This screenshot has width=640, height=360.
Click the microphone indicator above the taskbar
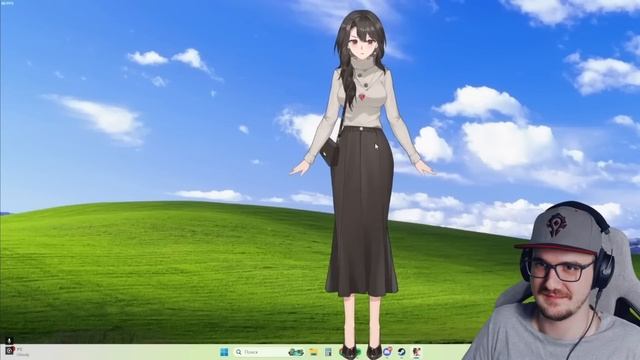9,340
